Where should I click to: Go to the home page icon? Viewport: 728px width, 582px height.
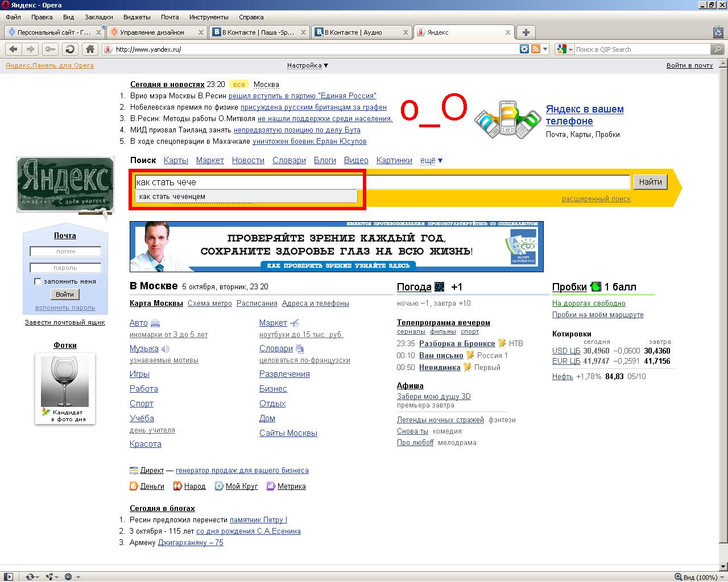click(89, 49)
